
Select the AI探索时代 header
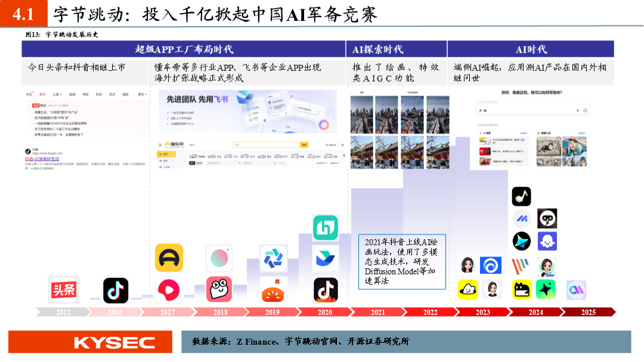397,49
